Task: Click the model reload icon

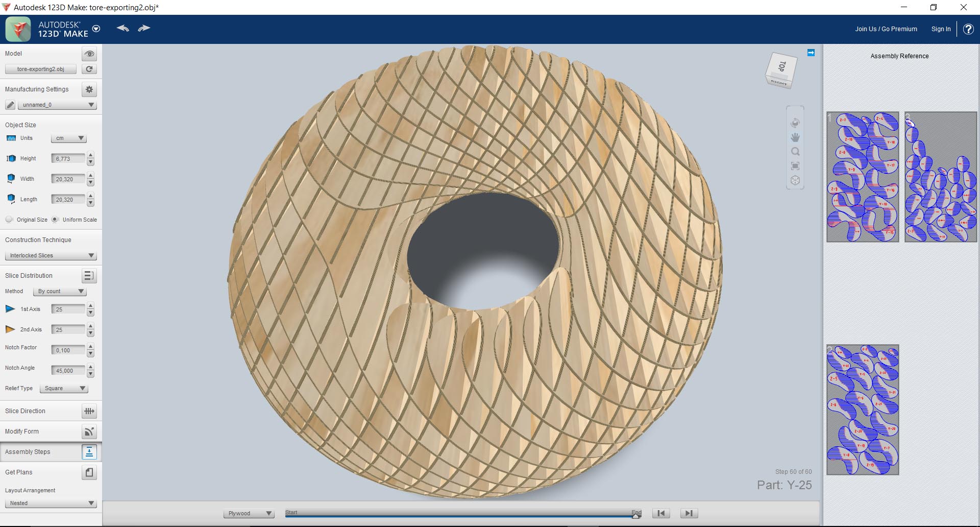Action: pyautogui.click(x=89, y=69)
